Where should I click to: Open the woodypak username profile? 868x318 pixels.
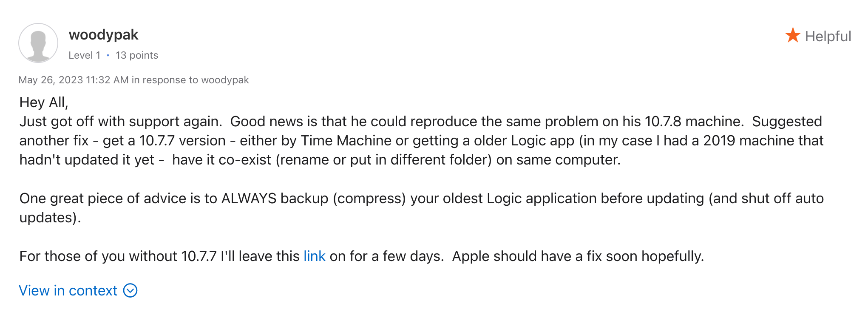coord(103,35)
